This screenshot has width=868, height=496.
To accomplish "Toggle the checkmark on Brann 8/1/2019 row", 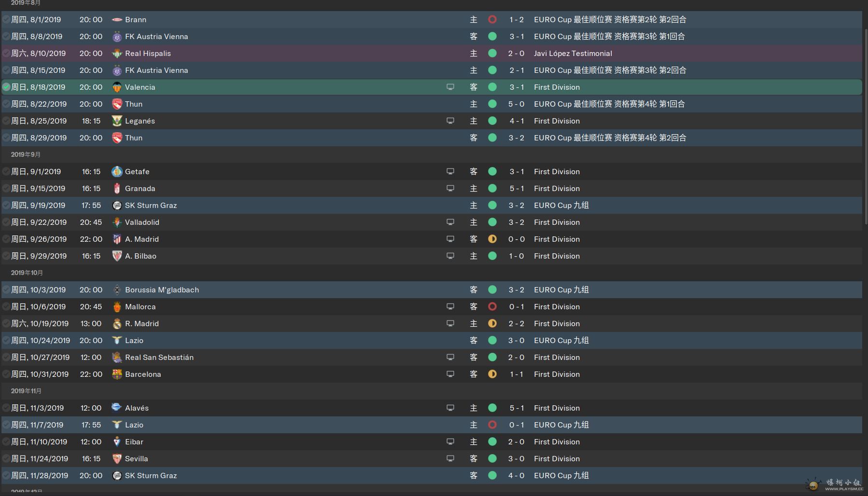I will coord(6,20).
